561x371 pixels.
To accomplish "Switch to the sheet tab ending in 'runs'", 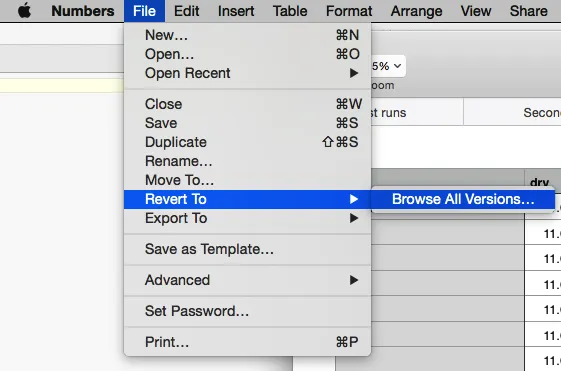I will (417, 113).
